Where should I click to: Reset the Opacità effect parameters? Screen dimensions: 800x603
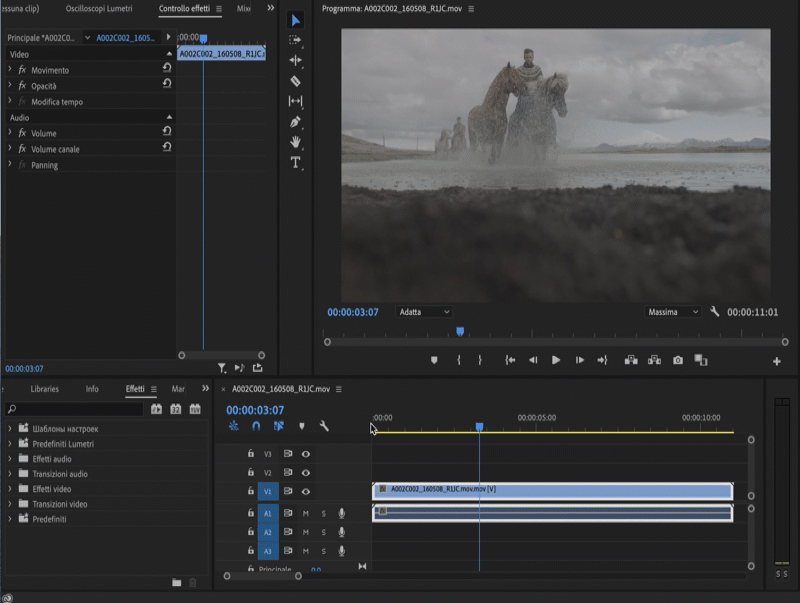point(167,85)
